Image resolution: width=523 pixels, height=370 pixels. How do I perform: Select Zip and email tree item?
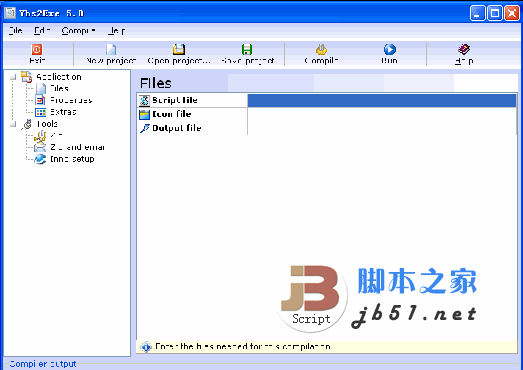[x=77, y=147]
